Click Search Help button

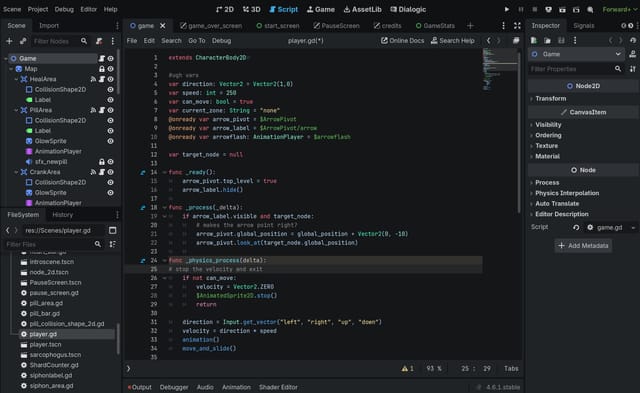pos(453,40)
